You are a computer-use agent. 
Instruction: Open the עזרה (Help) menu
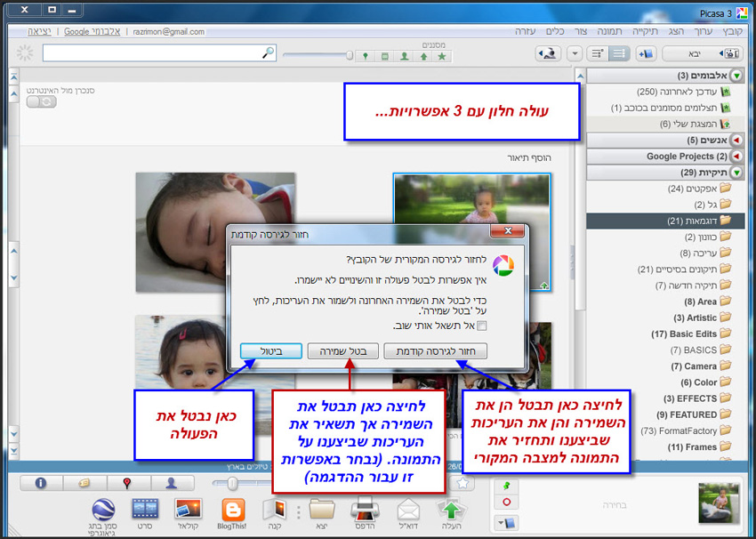tap(525, 31)
